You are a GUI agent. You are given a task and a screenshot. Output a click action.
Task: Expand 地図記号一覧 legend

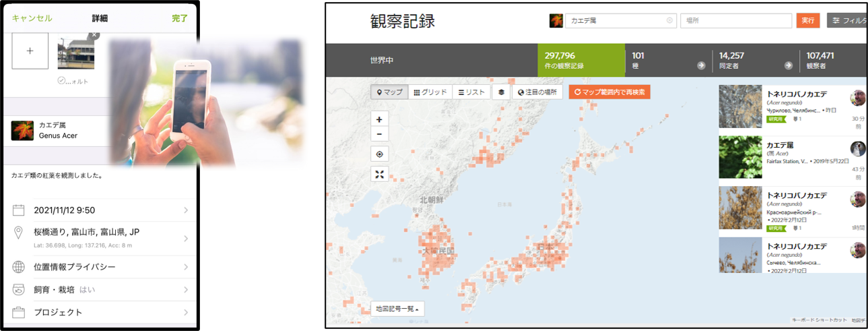397,309
